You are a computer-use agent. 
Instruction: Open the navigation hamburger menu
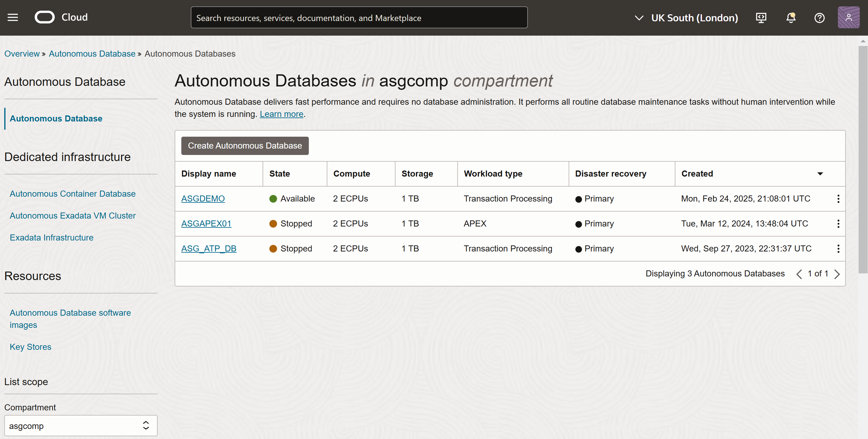tap(13, 18)
